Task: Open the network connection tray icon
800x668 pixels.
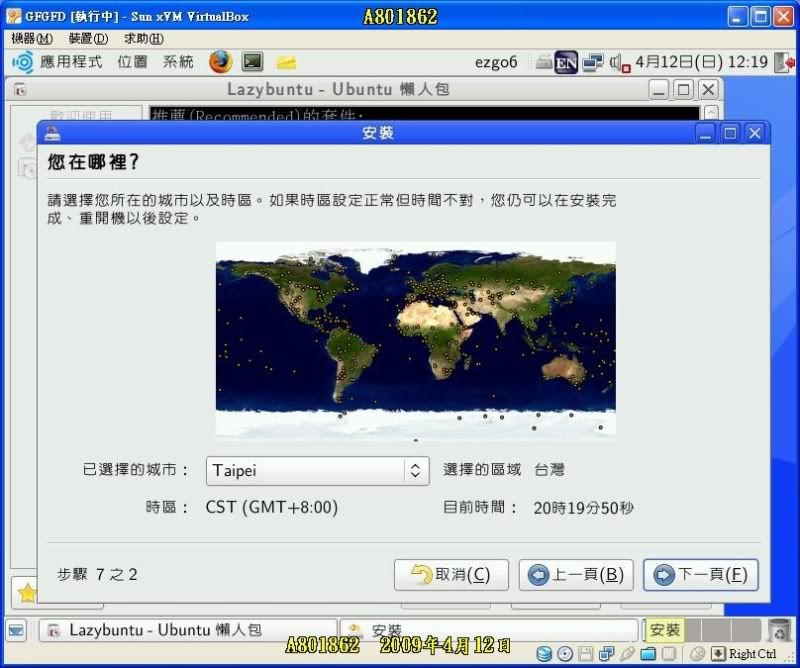Action: pyautogui.click(x=593, y=62)
